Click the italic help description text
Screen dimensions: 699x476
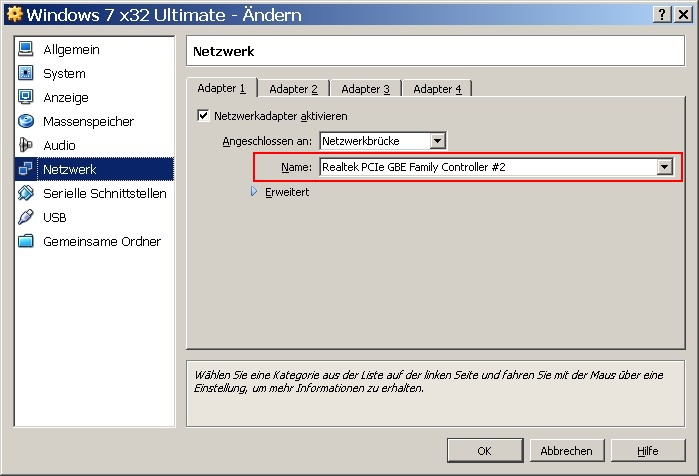428,382
